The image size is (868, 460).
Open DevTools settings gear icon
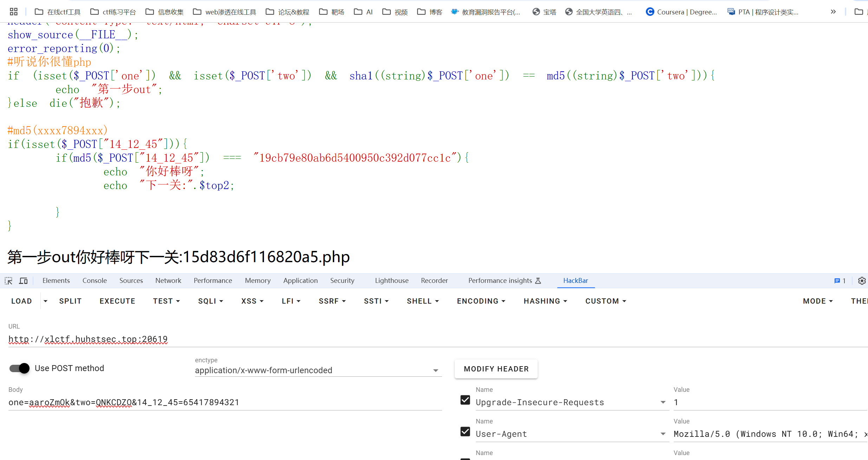[x=862, y=281]
